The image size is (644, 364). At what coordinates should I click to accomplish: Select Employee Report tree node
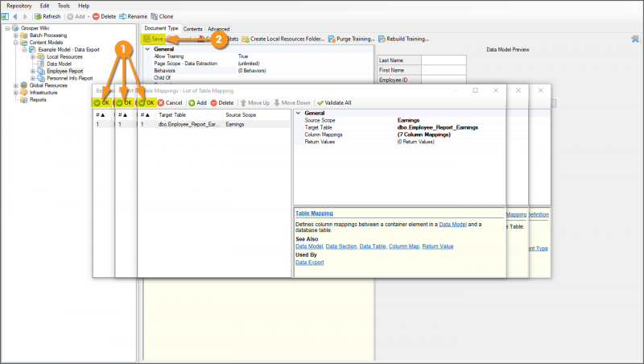click(65, 71)
